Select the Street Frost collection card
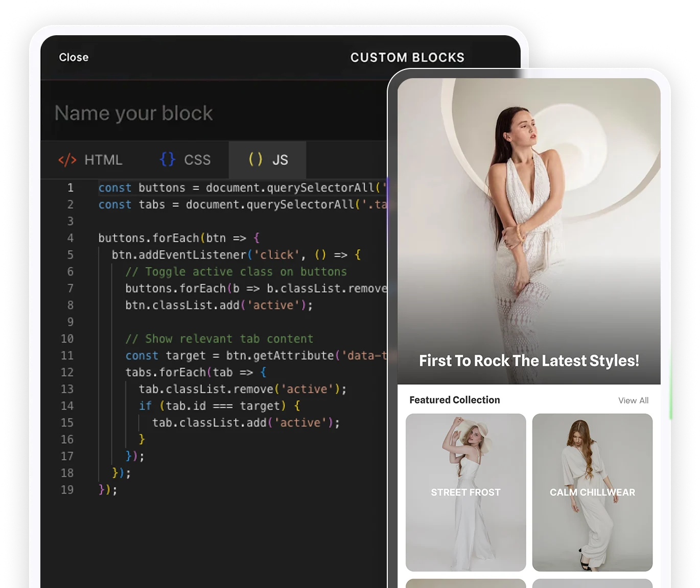This screenshot has height=588, width=700. (465, 492)
